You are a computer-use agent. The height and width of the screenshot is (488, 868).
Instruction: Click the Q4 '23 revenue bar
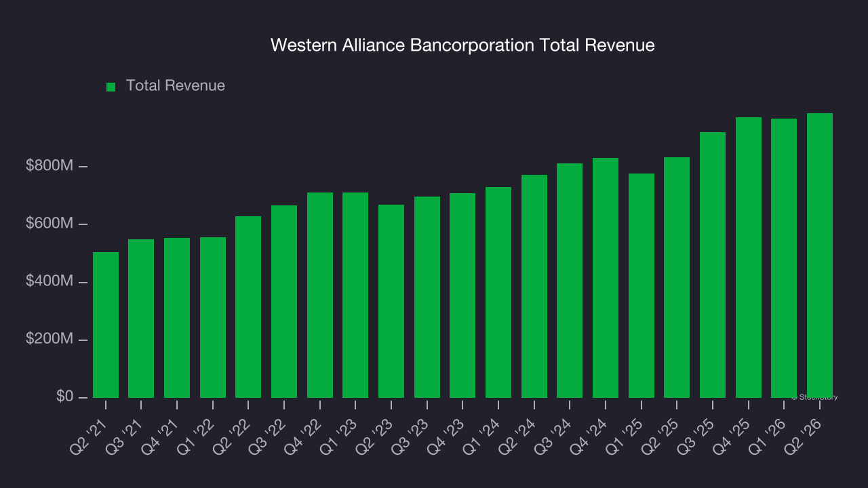click(x=462, y=296)
